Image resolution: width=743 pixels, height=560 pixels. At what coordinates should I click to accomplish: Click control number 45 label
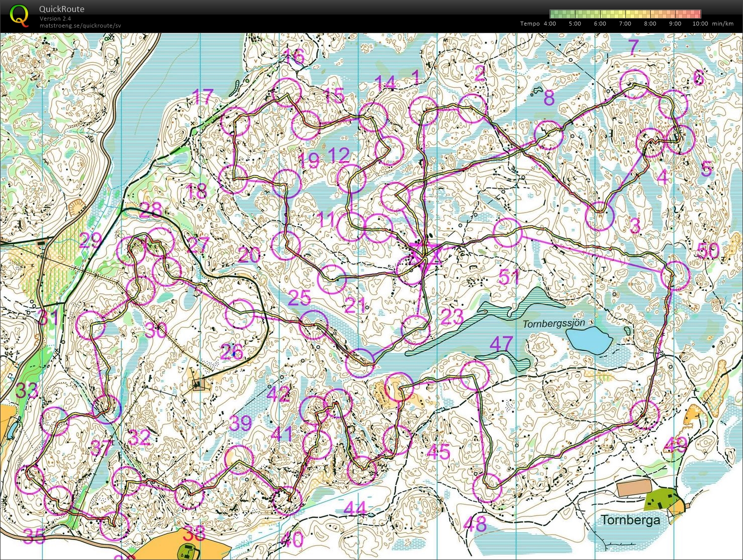click(x=438, y=452)
